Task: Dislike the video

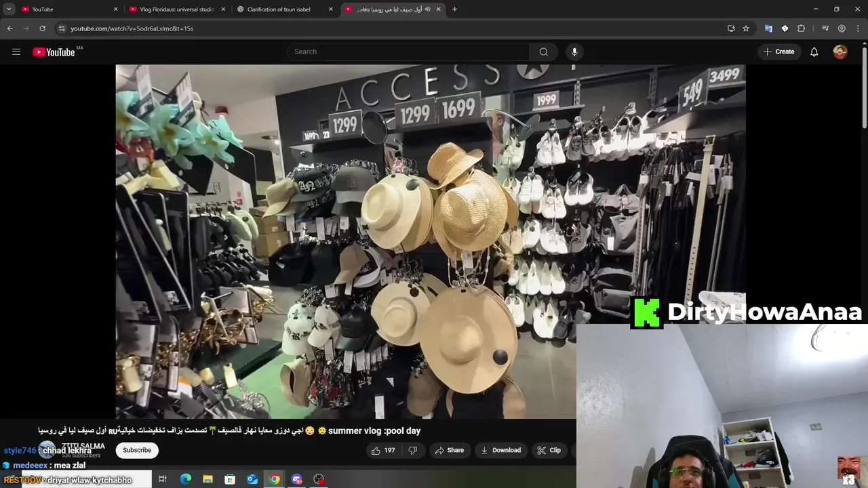Action: (x=412, y=450)
